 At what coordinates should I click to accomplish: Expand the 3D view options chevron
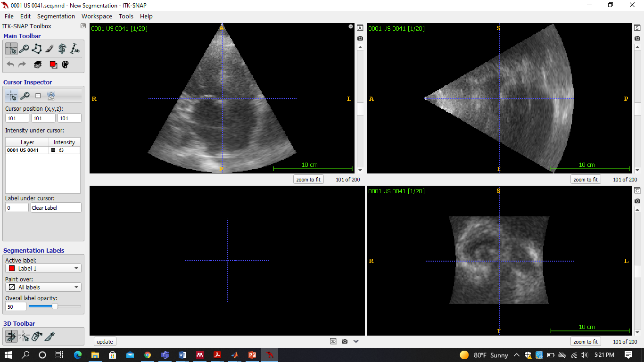(356, 341)
